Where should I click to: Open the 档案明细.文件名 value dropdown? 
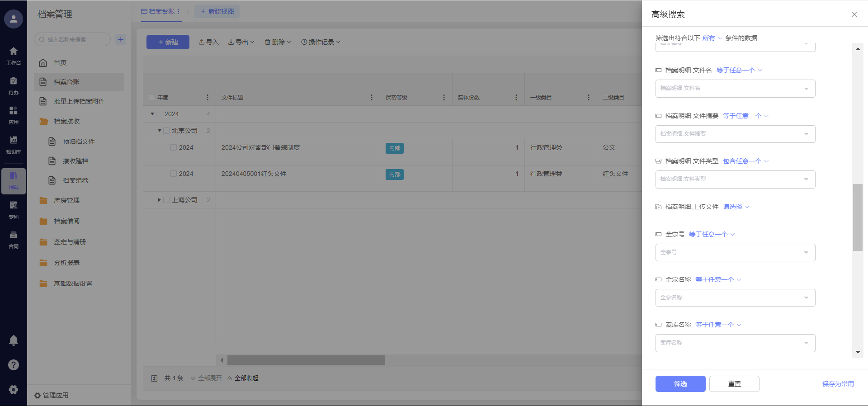click(x=735, y=89)
